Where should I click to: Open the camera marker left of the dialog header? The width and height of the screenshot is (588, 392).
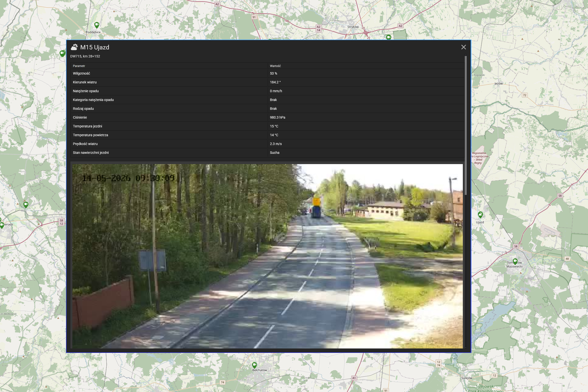tap(62, 53)
